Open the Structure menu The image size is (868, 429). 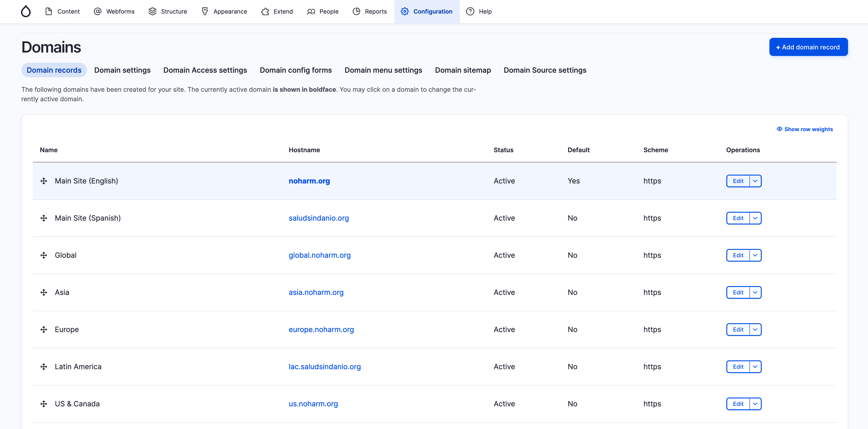point(167,12)
